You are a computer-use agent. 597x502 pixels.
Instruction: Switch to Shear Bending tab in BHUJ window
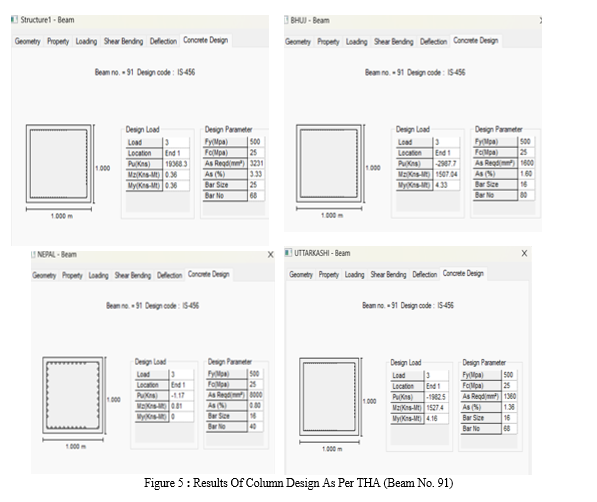point(393,42)
